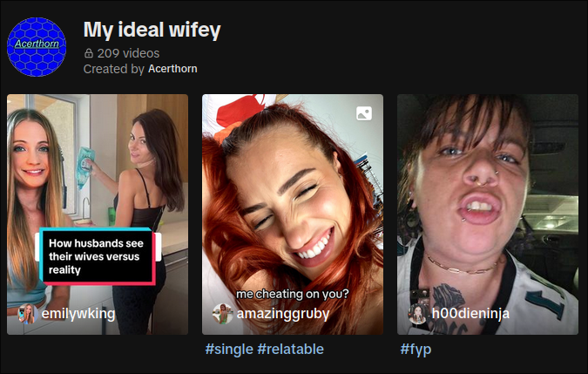Click the 'My ideal wifey' collection title
The image size is (588, 374).
pyautogui.click(x=152, y=30)
